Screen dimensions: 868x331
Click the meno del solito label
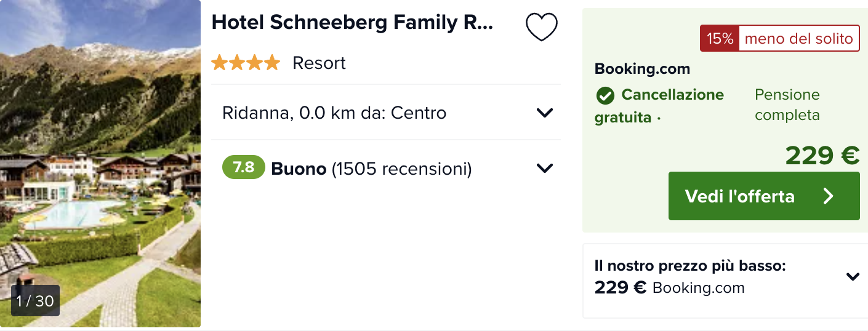[798, 39]
